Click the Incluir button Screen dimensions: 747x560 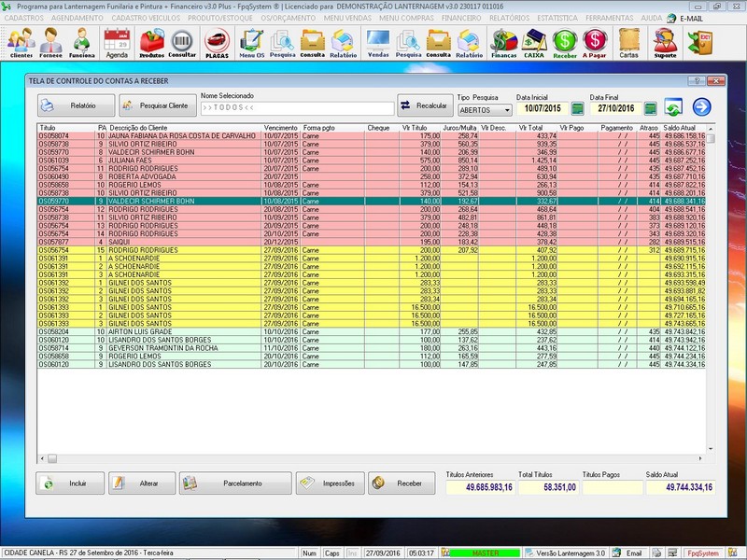(x=70, y=483)
